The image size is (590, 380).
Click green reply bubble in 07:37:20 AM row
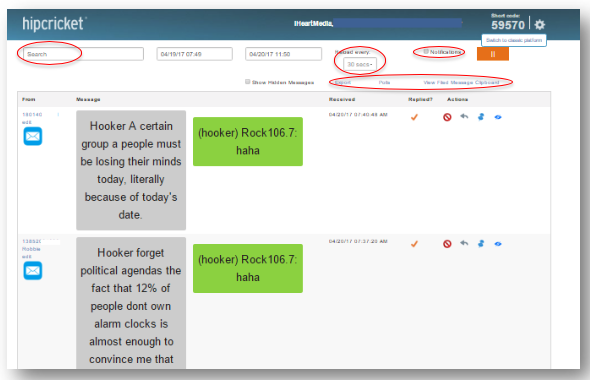pyautogui.click(x=248, y=268)
